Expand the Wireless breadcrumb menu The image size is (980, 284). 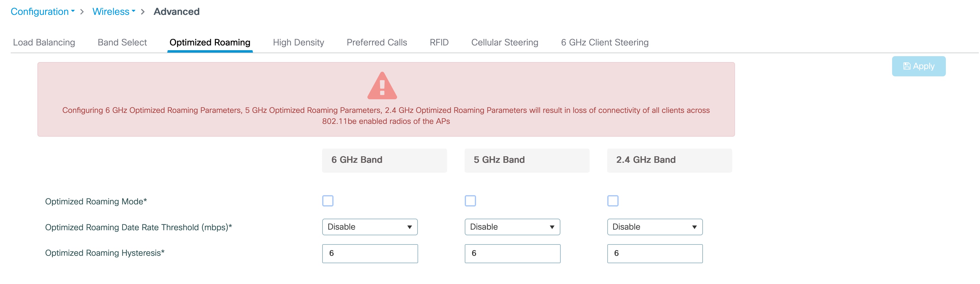point(114,12)
